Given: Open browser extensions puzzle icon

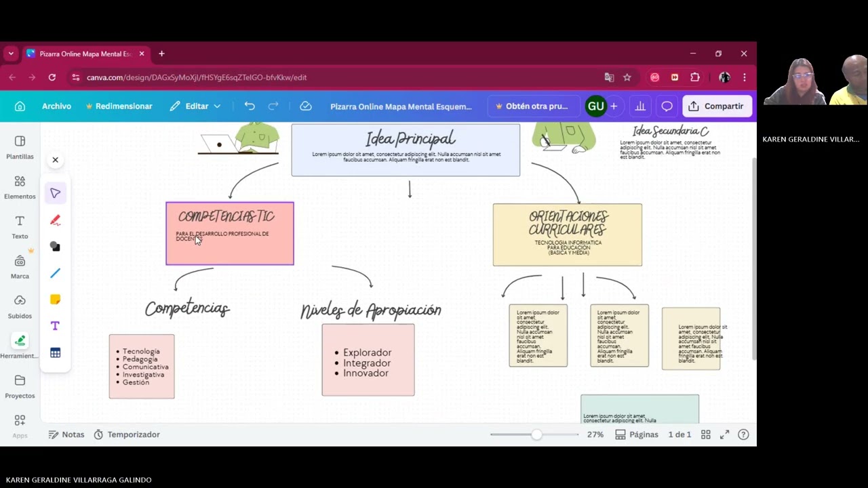Looking at the screenshot, I should click(695, 77).
